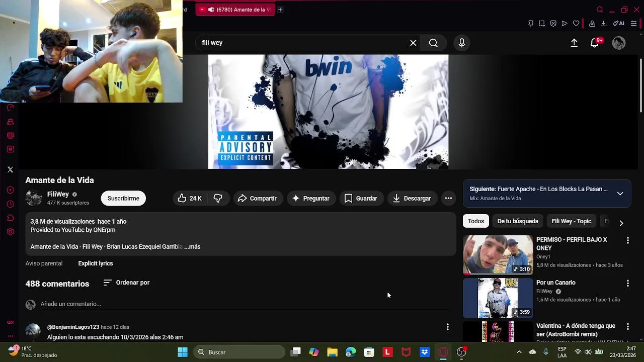Open the sidebar three-dots setup
Screen dimensions: 644x362
[10, 336]
